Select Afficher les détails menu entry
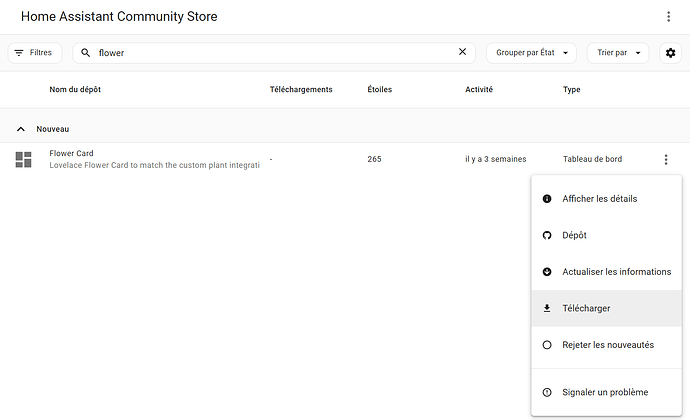Viewport: 690px width, 420px height. (x=599, y=199)
